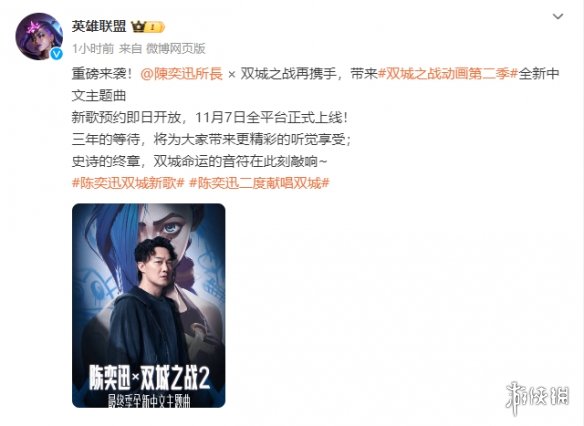584x426 pixels.
Task: Open the 微博网页版 source link
Action: pyautogui.click(x=175, y=48)
